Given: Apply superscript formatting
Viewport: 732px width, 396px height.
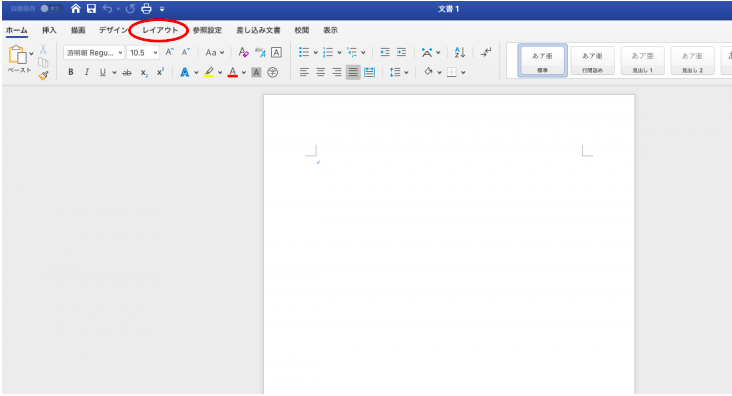Looking at the screenshot, I should pyautogui.click(x=160, y=72).
